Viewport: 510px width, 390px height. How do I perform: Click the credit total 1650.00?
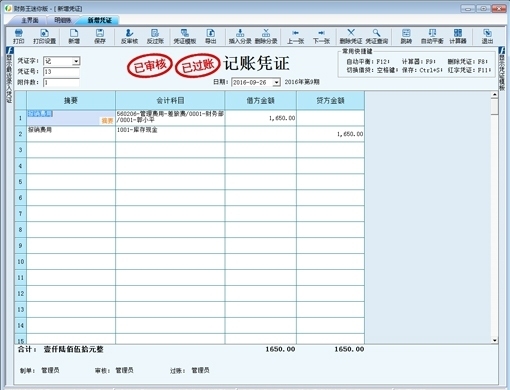point(349,349)
